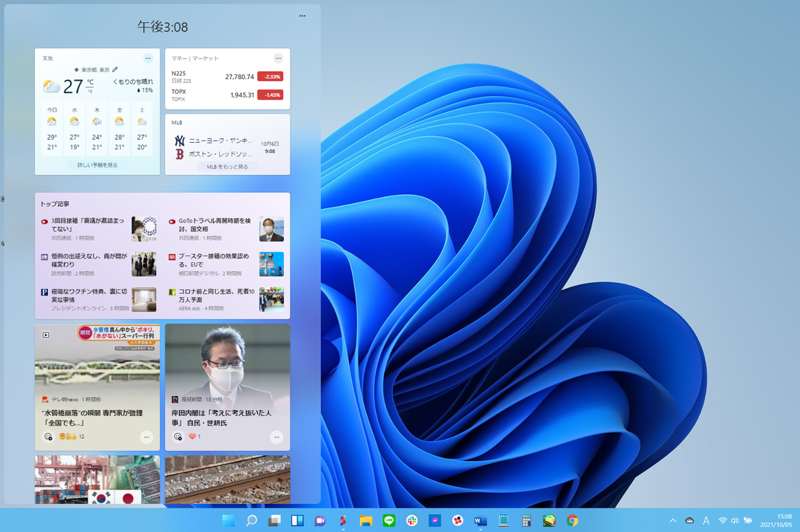800x532 pixels.
Task: Select the 水 forecast day
Action: (x=75, y=128)
